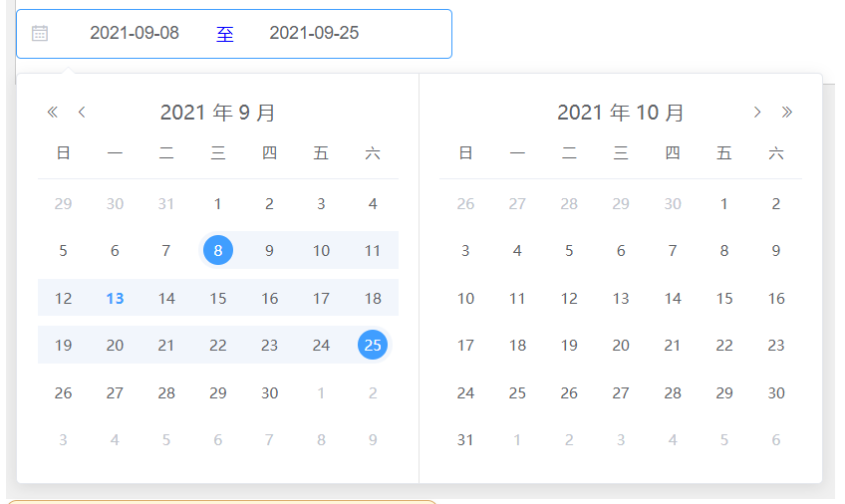The width and height of the screenshot is (845, 504).
Task: Click the end date field 2021-09-25
Action: (x=314, y=33)
